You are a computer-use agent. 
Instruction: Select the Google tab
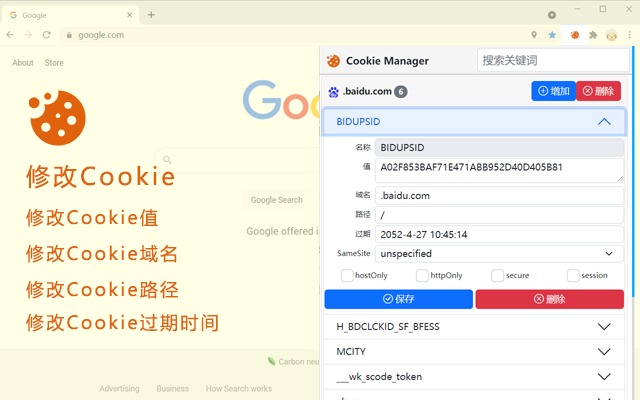click(69, 15)
